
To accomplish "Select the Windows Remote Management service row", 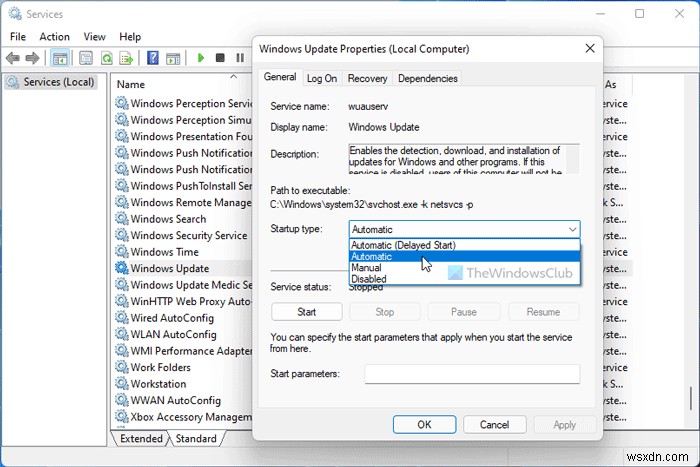I will (183, 202).
